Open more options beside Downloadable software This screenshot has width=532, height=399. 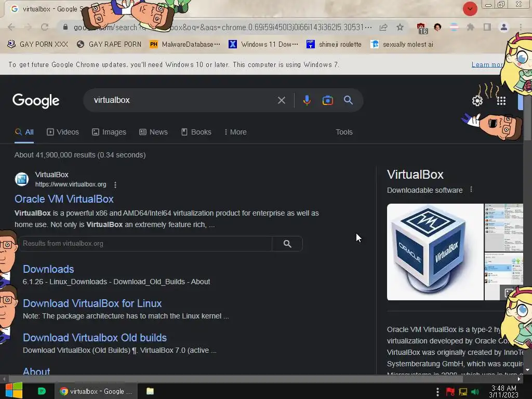(471, 190)
